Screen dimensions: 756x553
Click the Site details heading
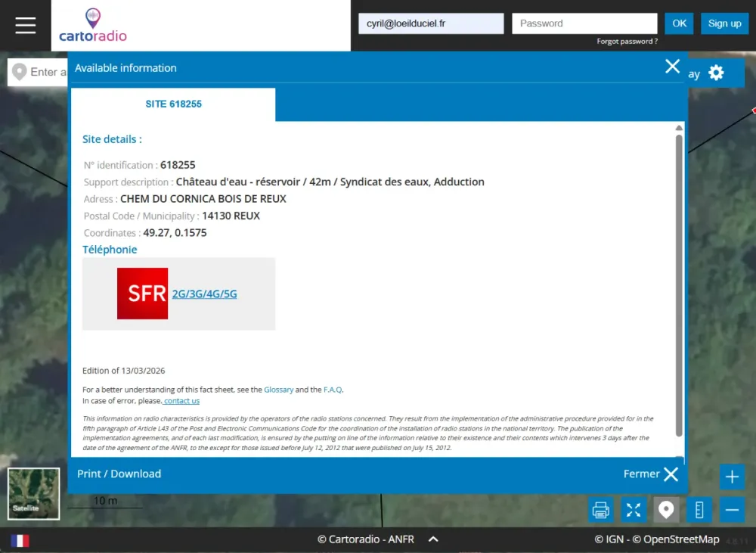112,139
